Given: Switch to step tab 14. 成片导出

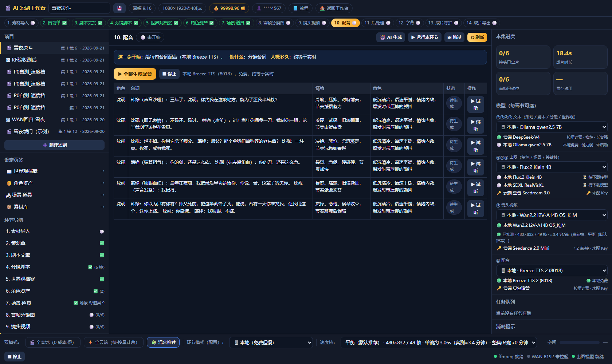Looking at the screenshot, I should tap(482, 23).
